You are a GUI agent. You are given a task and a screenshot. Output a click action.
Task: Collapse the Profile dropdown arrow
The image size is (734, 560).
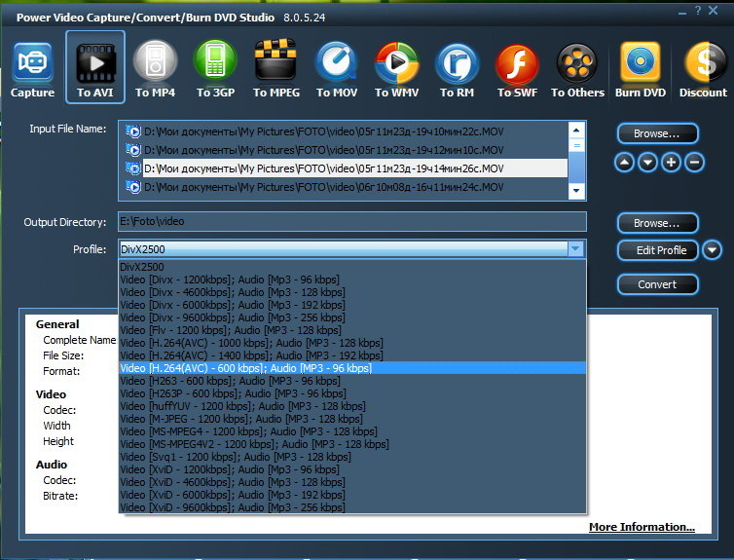click(x=575, y=248)
